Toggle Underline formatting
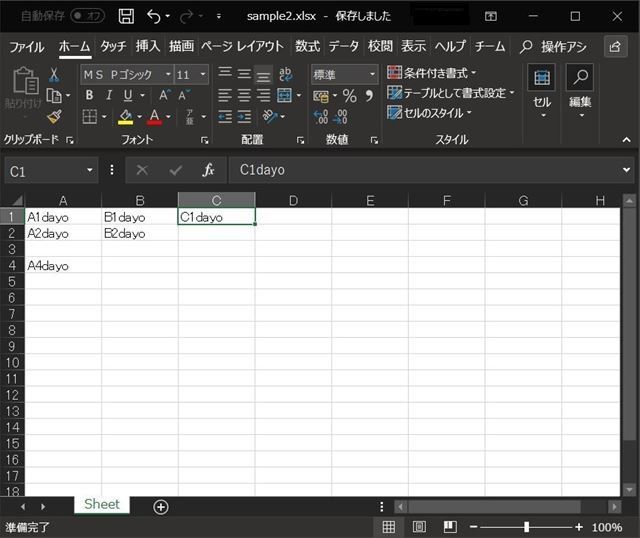The width and height of the screenshot is (640, 538). pyautogui.click(x=128, y=96)
